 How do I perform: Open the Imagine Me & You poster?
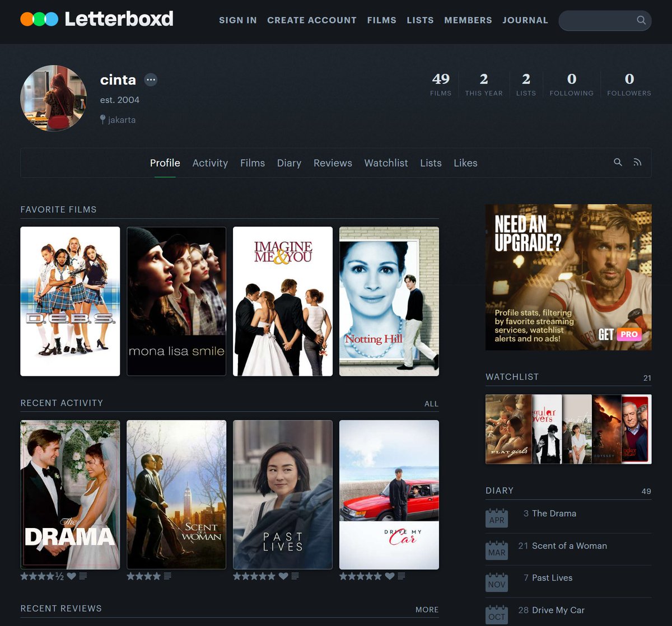283,301
